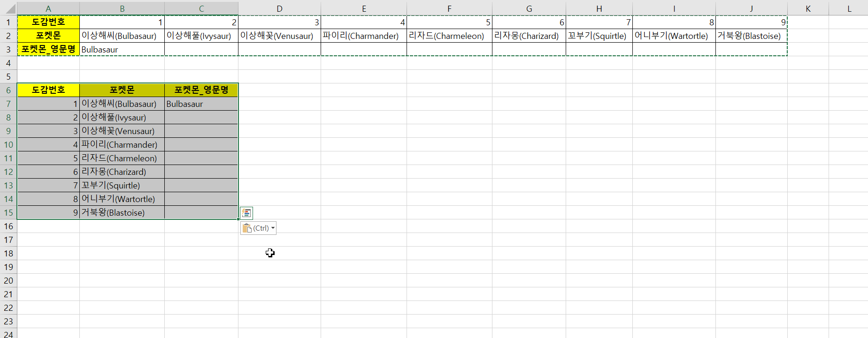Select row 20 header
The image size is (868, 338).
[x=8, y=280]
